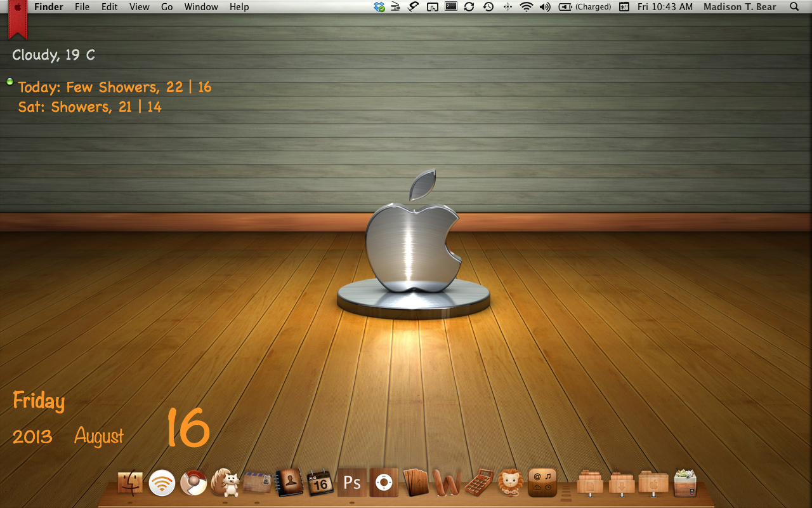
Task: Click the August month text
Action: coord(99,436)
